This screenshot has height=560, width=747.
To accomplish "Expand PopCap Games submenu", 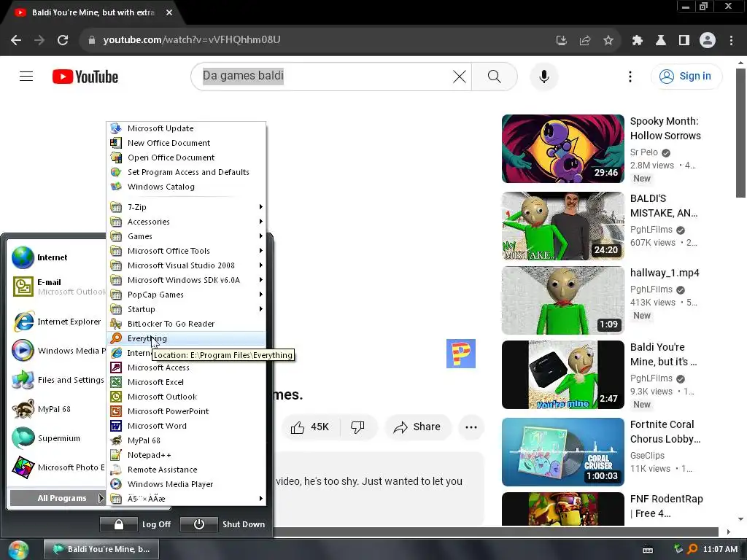I will click(x=186, y=295).
